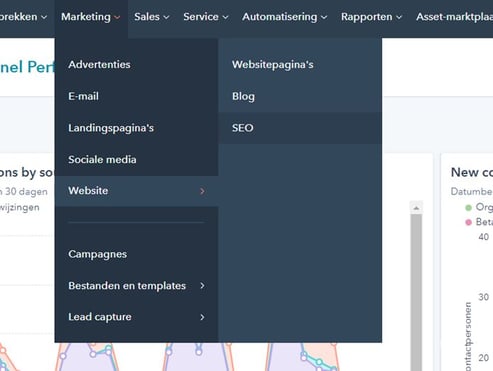Open the Automatisering menu
This screenshot has width=493, height=371.
(x=285, y=17)
